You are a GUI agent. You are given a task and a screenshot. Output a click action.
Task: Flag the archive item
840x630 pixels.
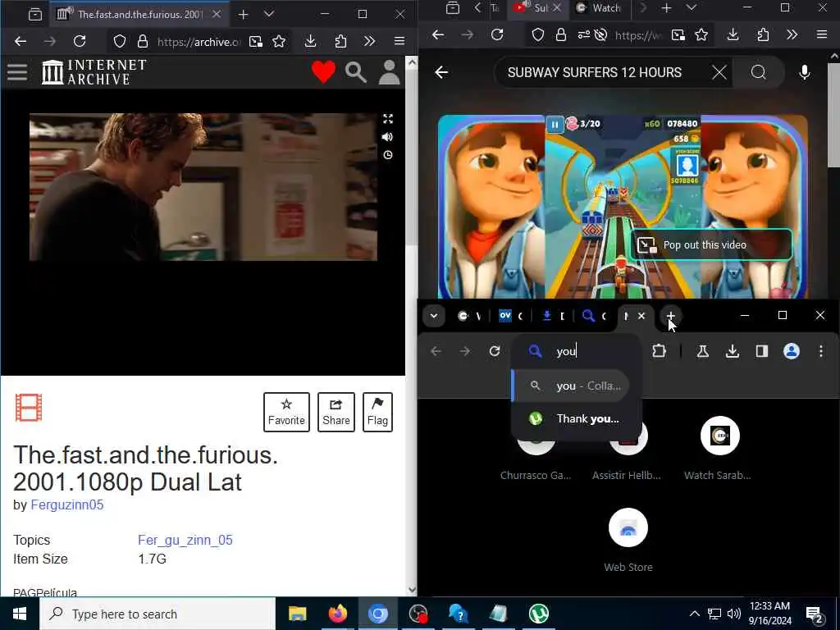pos(377,412)
